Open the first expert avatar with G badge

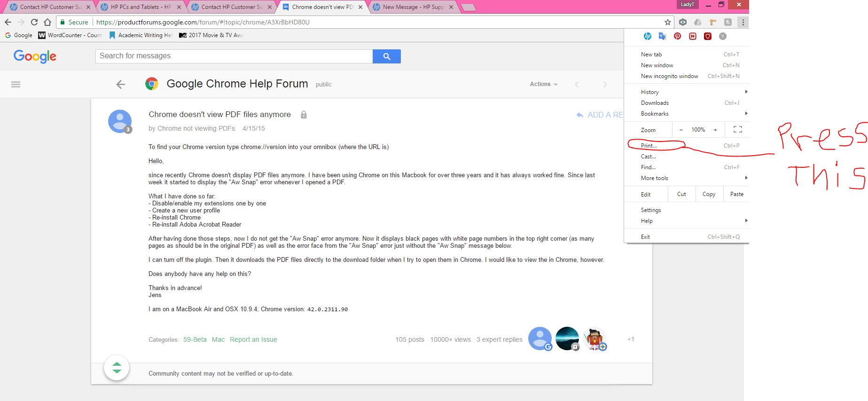pyautogui.click(x=540, y=339)
